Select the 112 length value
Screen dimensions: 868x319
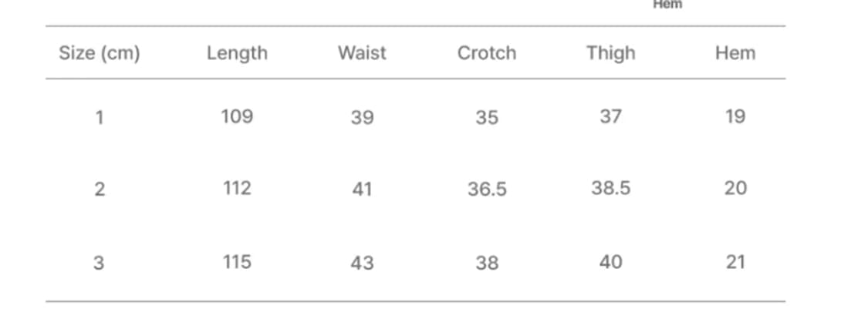(x=237, y=189)
